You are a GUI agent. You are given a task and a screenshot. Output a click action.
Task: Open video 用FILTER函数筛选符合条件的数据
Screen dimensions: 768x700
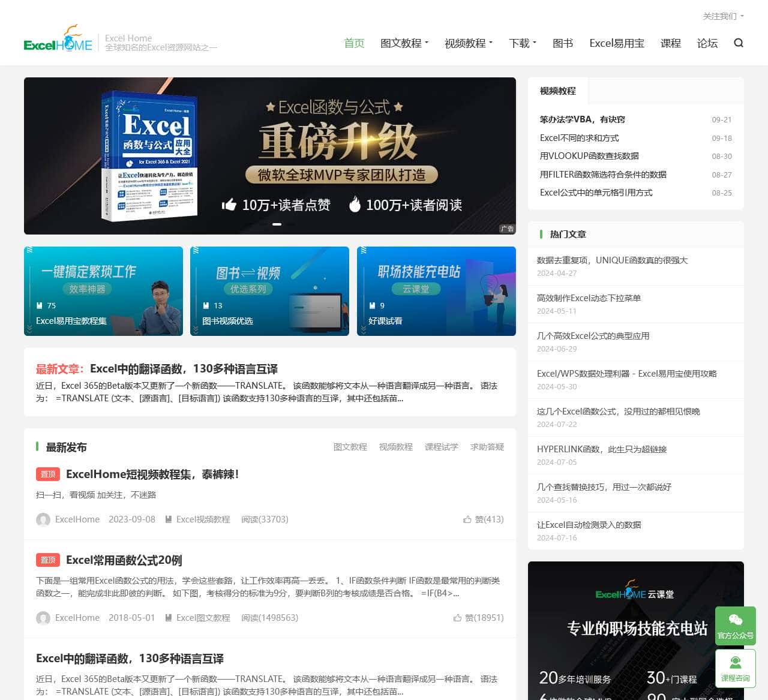click(603, 175)
